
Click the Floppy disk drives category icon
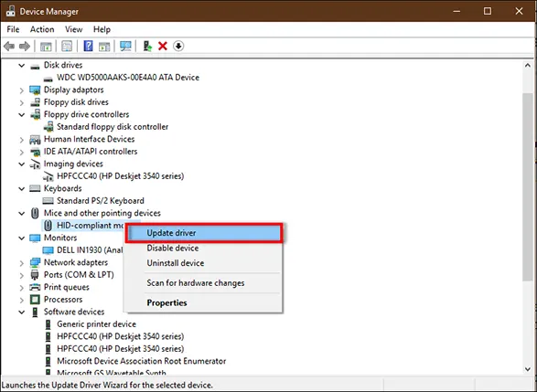[x=35, y=102]
